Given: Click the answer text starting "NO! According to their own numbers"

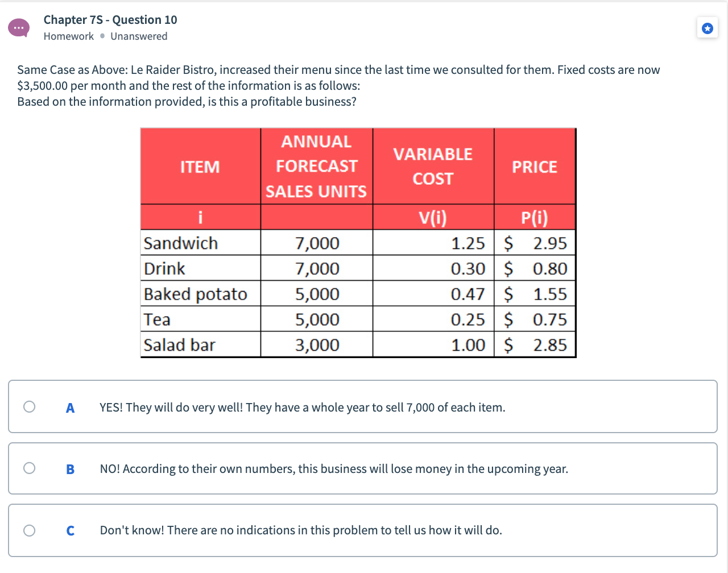Looking at the screenshot, I should click(x=334, y=469).
